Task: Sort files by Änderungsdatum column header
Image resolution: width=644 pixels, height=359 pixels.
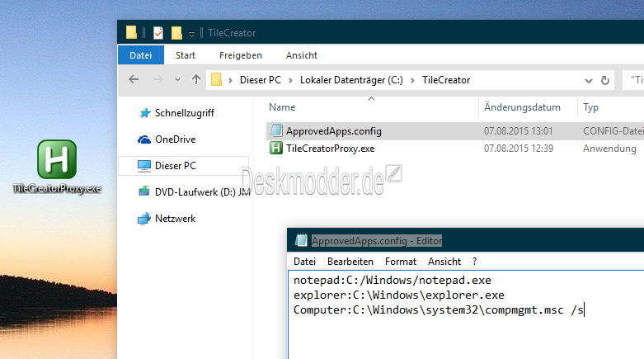Action: (522, 107)
